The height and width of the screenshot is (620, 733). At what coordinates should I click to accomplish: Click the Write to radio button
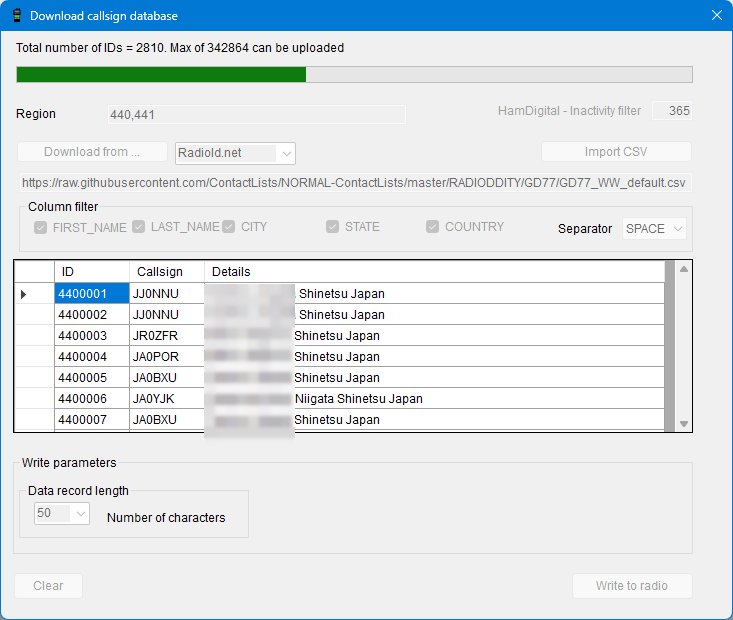(631, 586)
